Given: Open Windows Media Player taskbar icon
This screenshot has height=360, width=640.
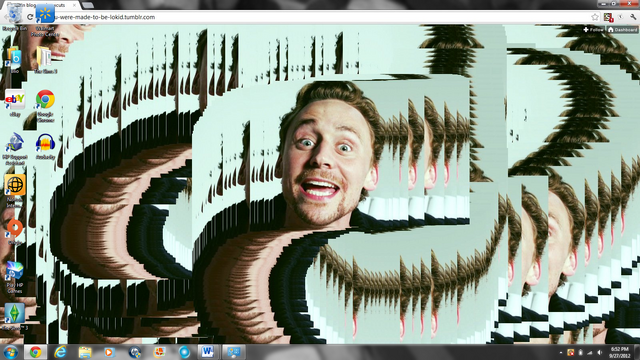Looking at the screenshot, I should [x=109, y=352].
